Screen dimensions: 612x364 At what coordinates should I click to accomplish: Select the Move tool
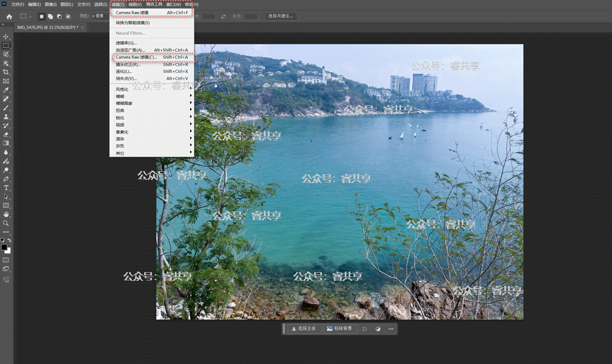[x=6, y=37]
